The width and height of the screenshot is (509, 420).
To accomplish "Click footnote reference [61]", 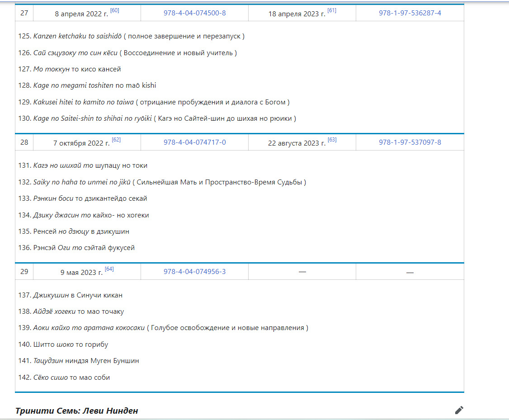I will click(331, 10).
